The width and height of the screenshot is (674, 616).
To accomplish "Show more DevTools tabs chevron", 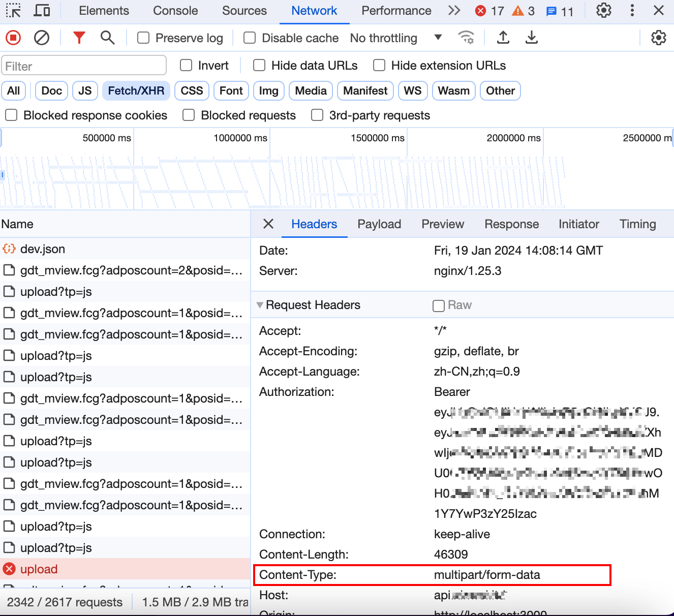I will point(454,11).
